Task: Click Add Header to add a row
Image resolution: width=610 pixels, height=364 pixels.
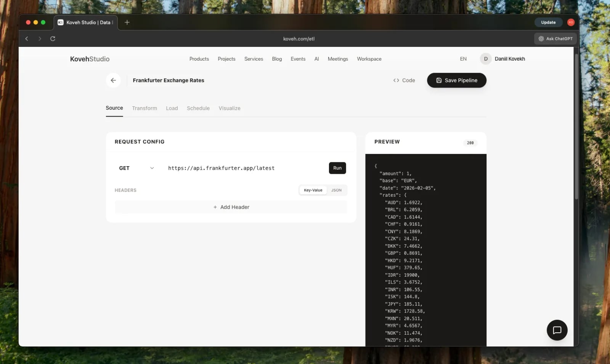Action: click(231, 207)
